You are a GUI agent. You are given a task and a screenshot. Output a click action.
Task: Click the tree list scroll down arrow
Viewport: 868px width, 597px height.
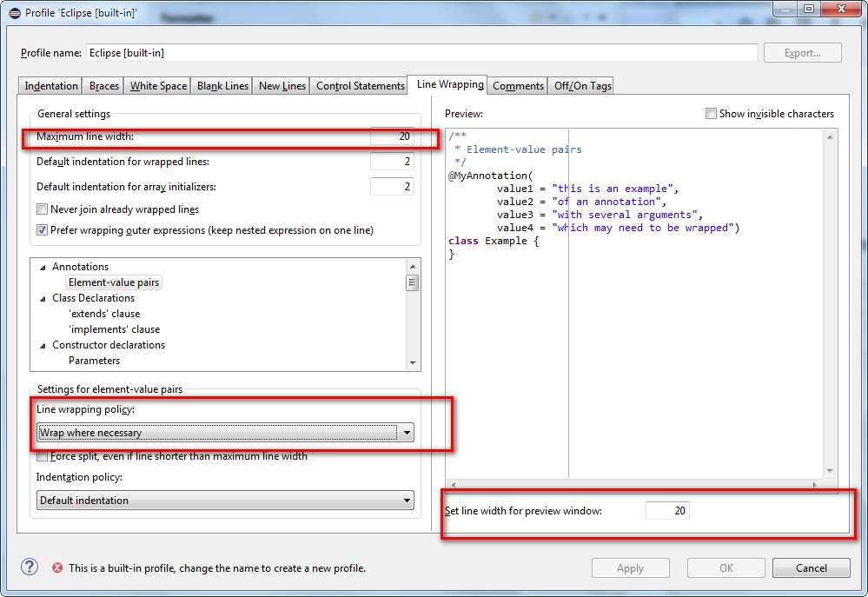point(413,363)
